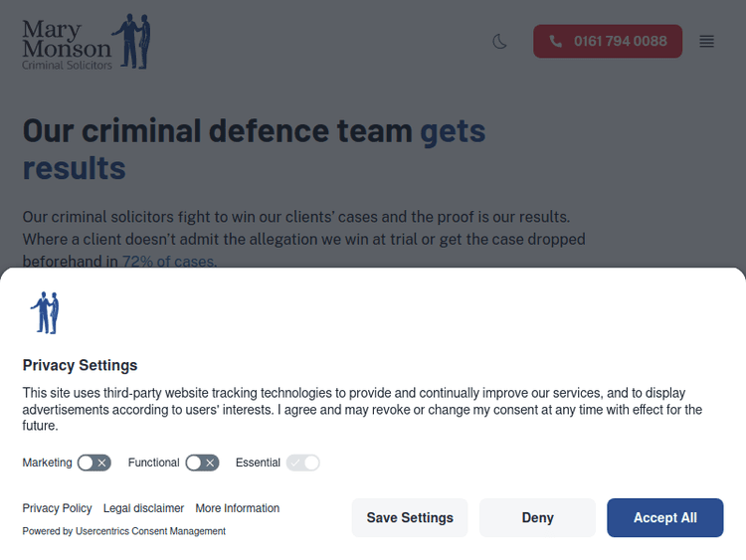Click Powered by Usercentrics Consent Management

click(x=124, y=531)
